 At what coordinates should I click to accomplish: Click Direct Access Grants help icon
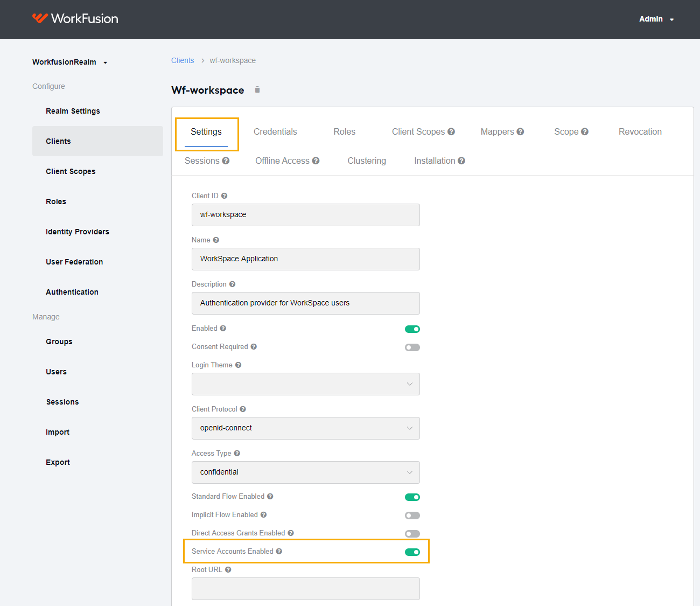pos(291,533)
